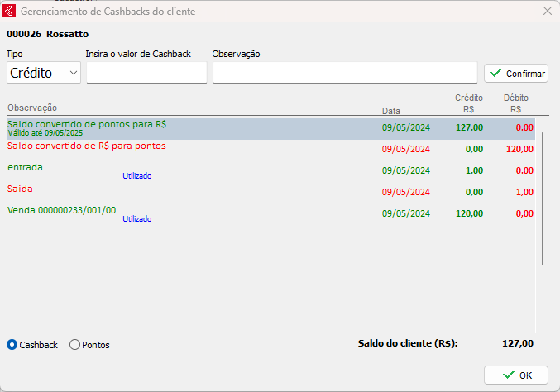Close the Cashback management dialog
Screen dimensions: 560x392
click(547, 12)
